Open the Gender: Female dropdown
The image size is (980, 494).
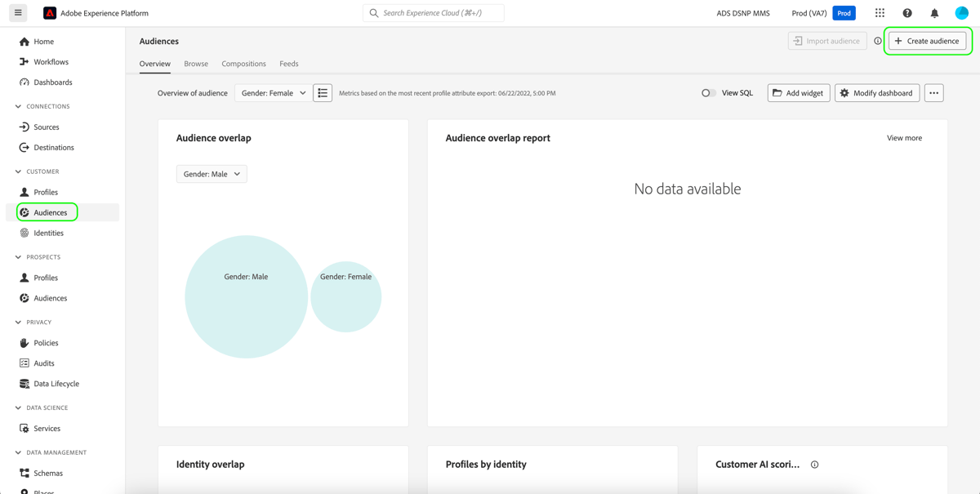coord(272,93)
